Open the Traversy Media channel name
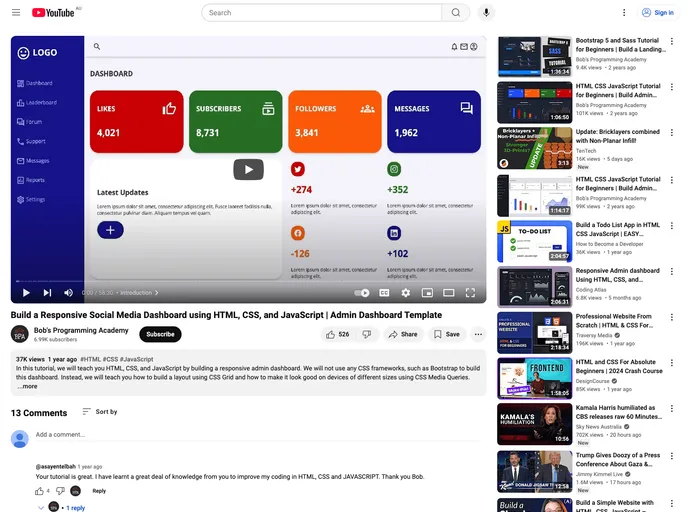The height and width of the screenshot is (512, 688). click(x=594, y=335)
